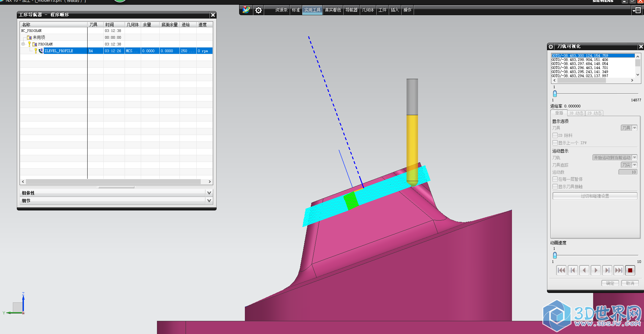
Task: Select the 实用工具 menu item
Action: click(312, 10)
